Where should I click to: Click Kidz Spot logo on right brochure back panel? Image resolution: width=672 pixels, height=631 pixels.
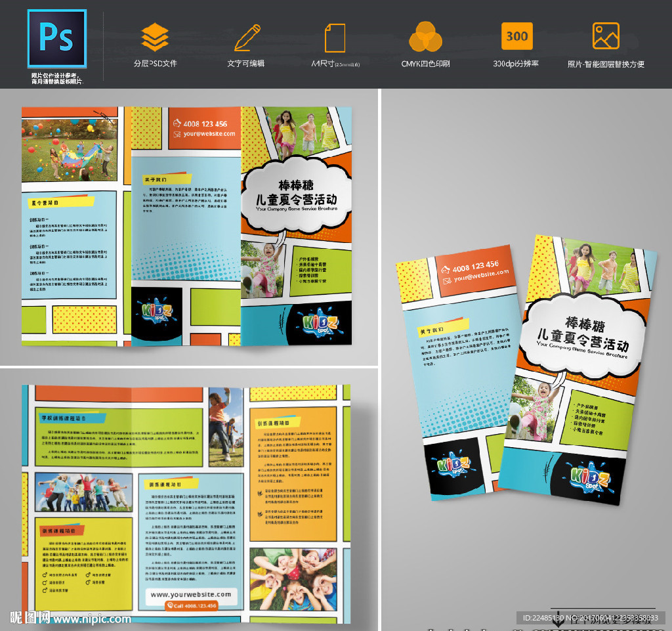[x=454, y=466]
